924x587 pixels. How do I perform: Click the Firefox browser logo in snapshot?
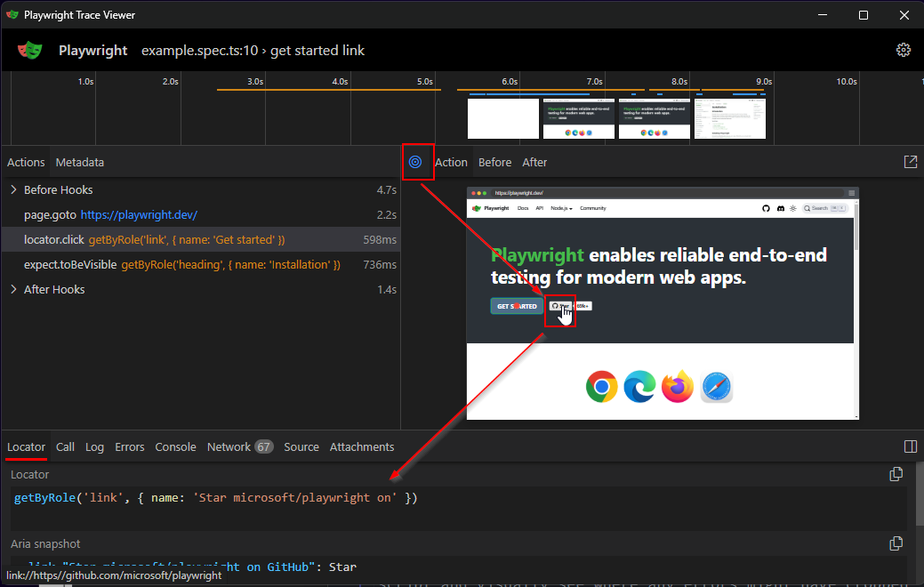(678, 387)
